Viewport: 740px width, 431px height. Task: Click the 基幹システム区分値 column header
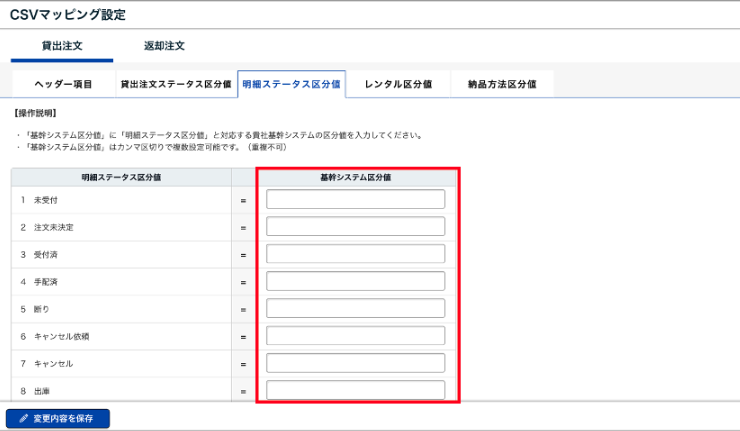pyautogui.click(x=355, y=176)
